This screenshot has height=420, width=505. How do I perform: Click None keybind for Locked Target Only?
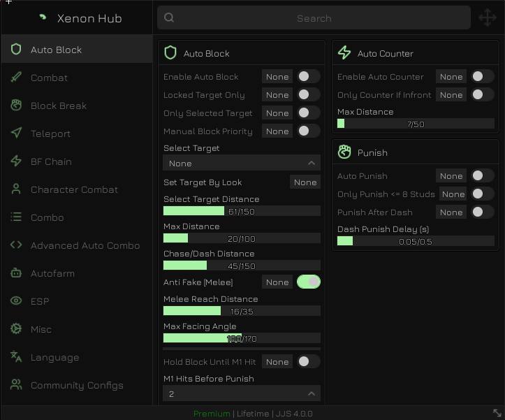pyautogui.click(x=277, y=95)
